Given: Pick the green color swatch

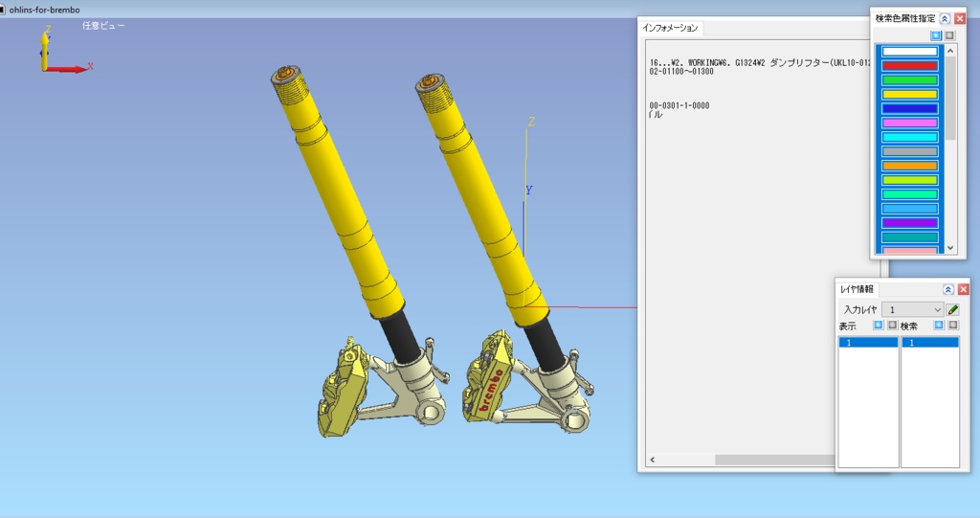Looking at the screenshot, I should tap(910, 80).
